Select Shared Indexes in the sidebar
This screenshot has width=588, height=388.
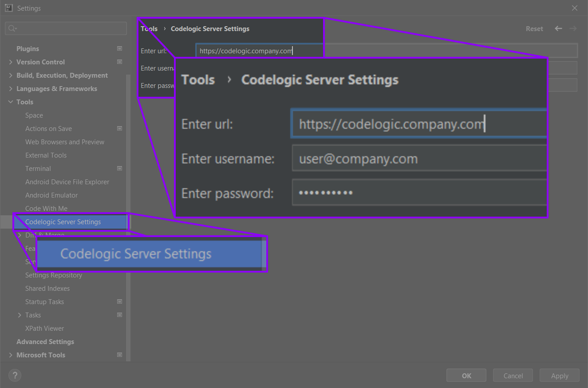(x=47, y=288)
